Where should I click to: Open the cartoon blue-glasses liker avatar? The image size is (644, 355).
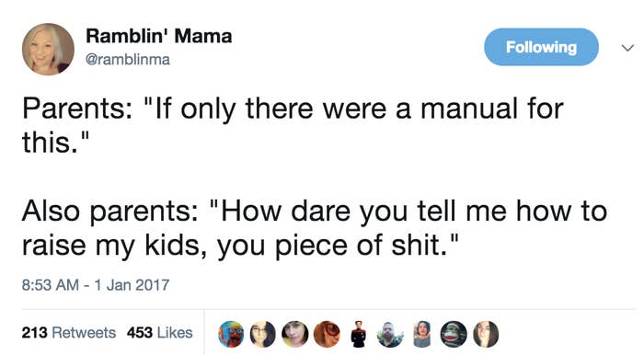click(x=231, y=334)
